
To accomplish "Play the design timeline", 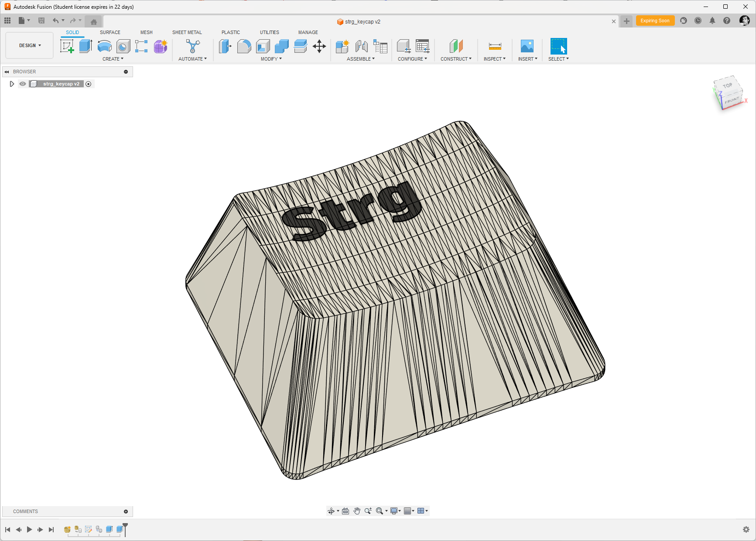I will coord(29,529).
